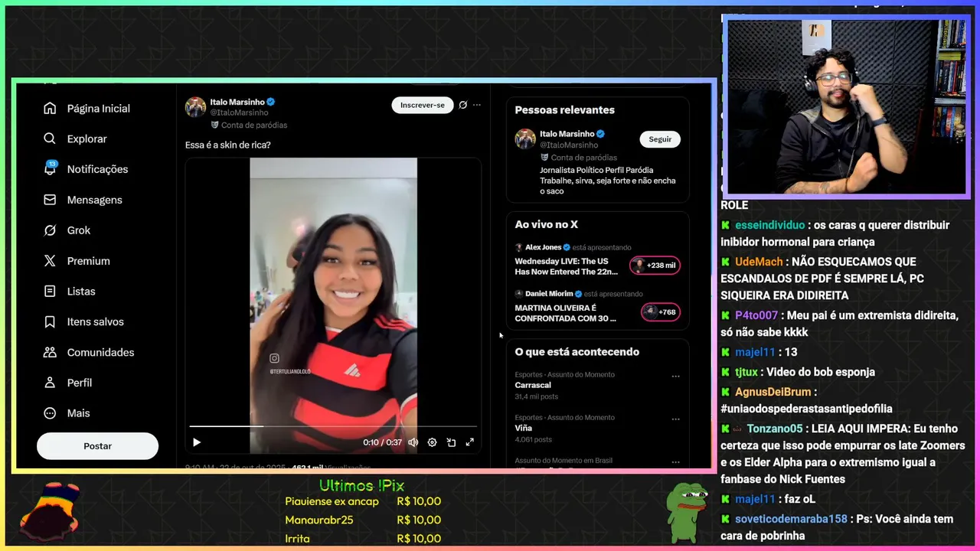Open Listas icon in sidebar
This screenshot has height=551, width=980.
[50, 292]
